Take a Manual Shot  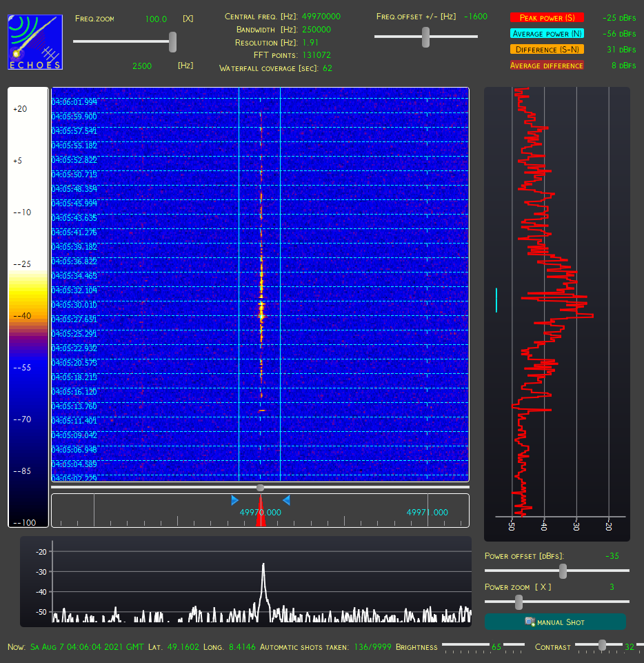[555, 622]
